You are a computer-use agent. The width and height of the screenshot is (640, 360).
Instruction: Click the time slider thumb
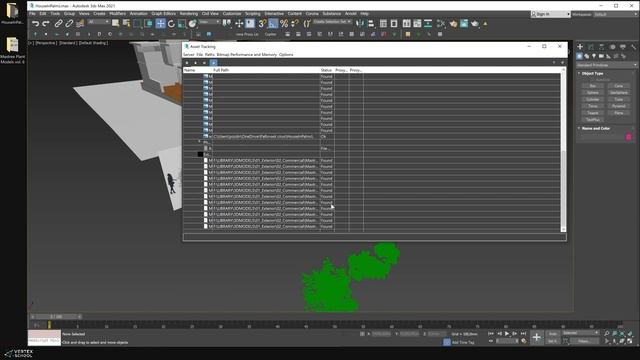[x=56, y=316]
